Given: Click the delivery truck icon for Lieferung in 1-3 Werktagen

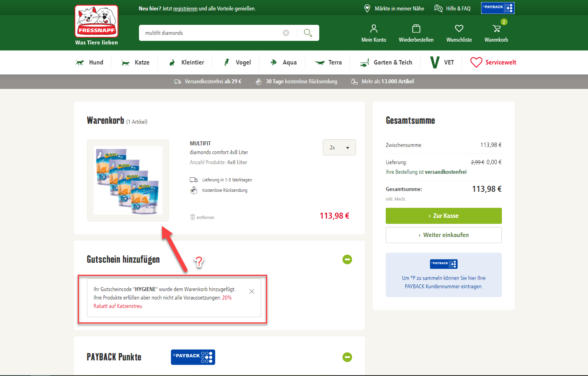Looking at the screenshot, I should pyautogui.click(x=194, y=180).
